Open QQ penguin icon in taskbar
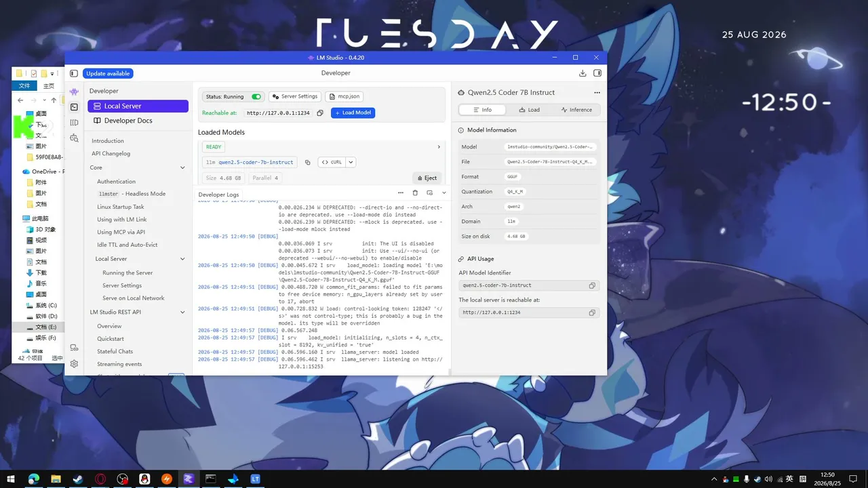 pyautogui.click(x=144, y=479)
